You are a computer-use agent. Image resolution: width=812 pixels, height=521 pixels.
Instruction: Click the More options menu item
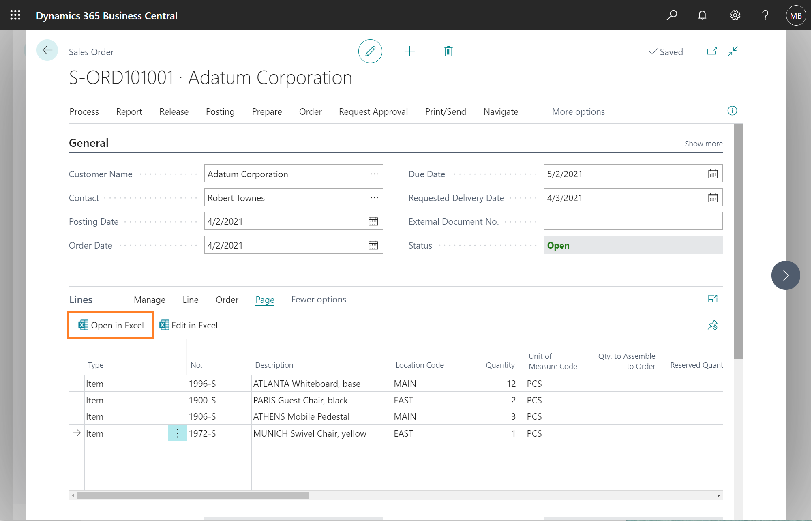(x=578, y=111)
